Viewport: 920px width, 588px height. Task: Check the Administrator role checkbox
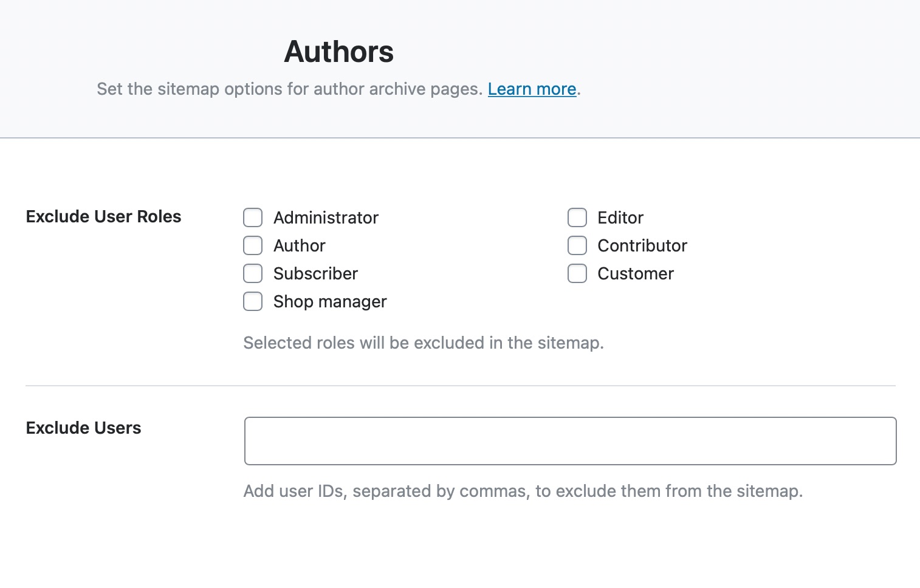253,217
